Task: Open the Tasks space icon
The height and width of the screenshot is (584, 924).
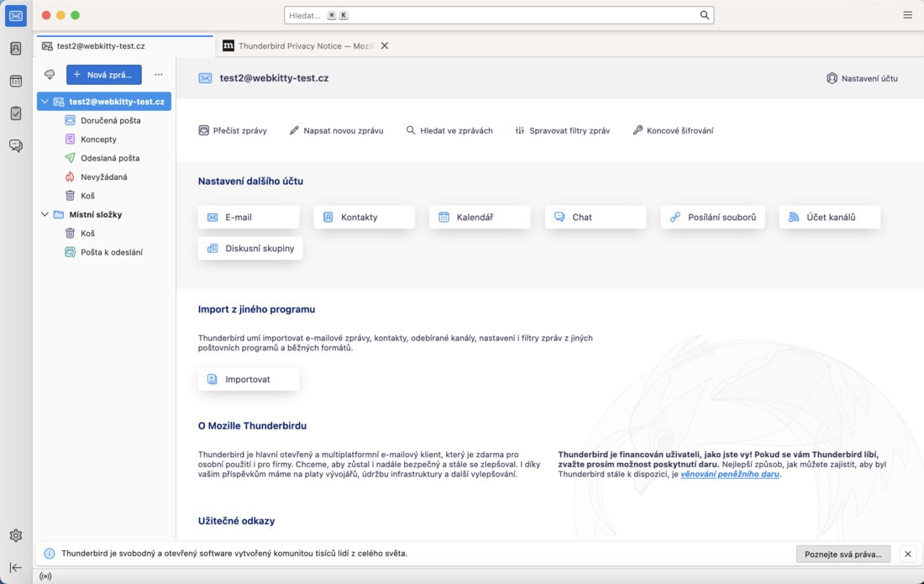Action: click(16, 113)
